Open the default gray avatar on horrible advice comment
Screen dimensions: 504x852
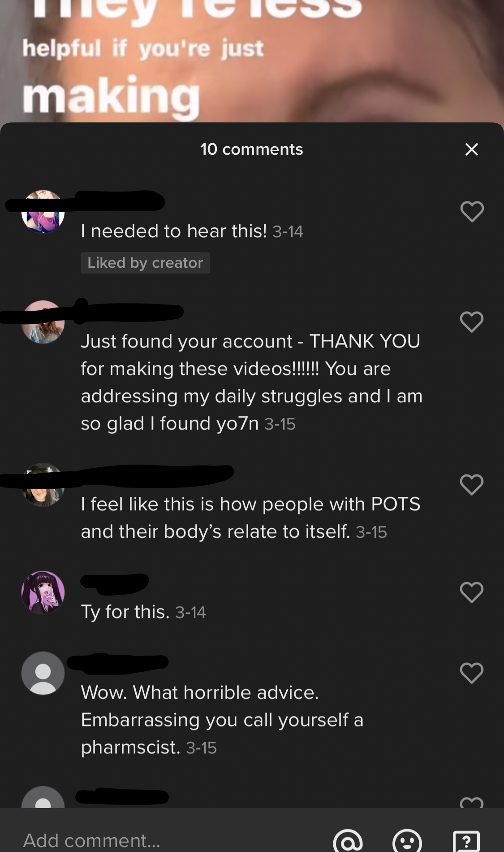43,673
